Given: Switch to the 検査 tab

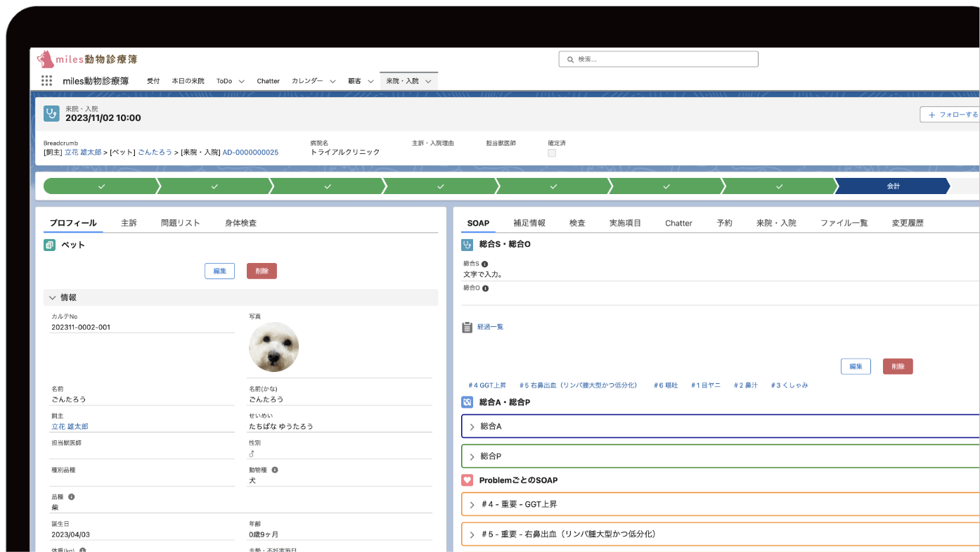Looking at the screenshot, I should [577, 223].
